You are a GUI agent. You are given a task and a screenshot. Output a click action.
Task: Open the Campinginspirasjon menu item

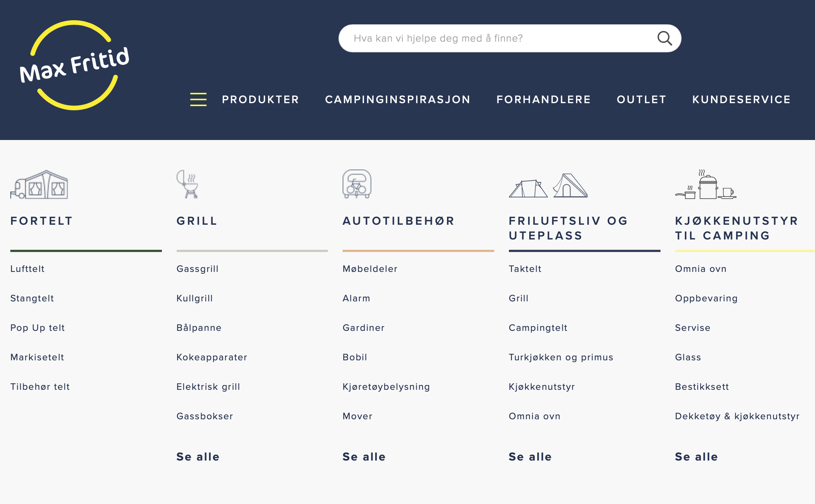point(398,99)
